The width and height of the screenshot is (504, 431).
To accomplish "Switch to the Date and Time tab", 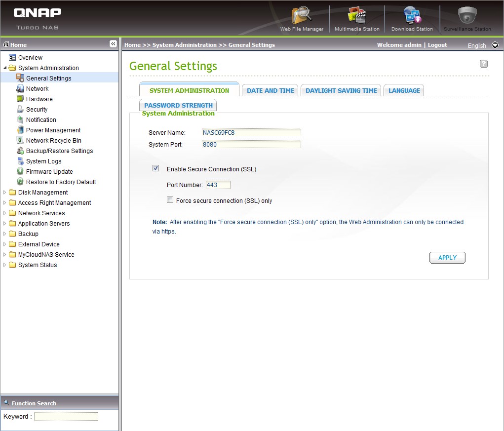I will 271,91.
